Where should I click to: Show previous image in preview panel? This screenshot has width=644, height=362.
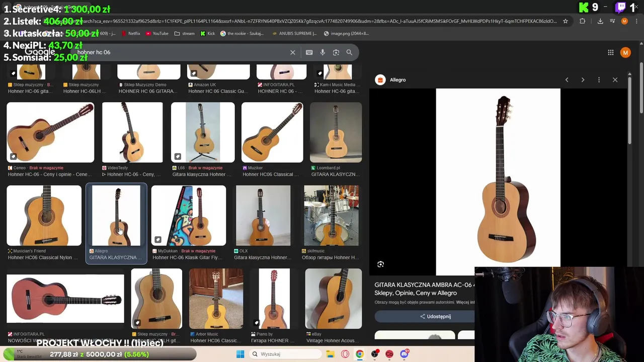coord(567,80)
